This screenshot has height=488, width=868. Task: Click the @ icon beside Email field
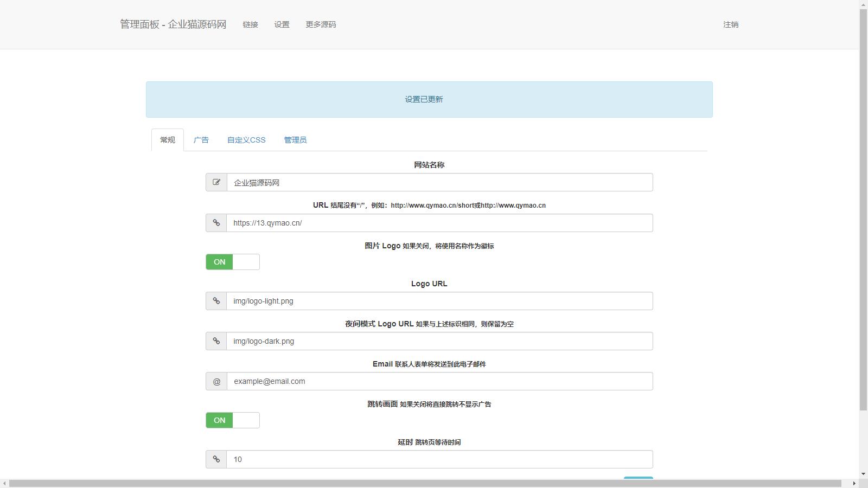[x=216, y=381]
